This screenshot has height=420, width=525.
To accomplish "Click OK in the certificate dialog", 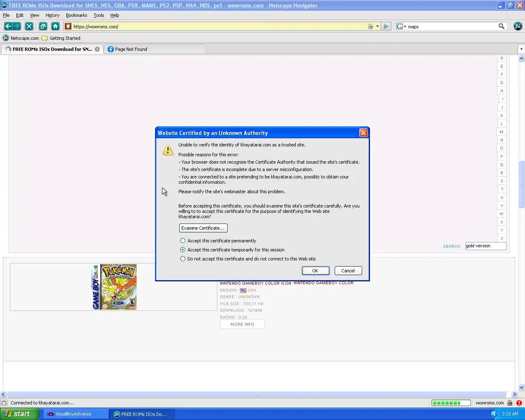I will 315,271.
